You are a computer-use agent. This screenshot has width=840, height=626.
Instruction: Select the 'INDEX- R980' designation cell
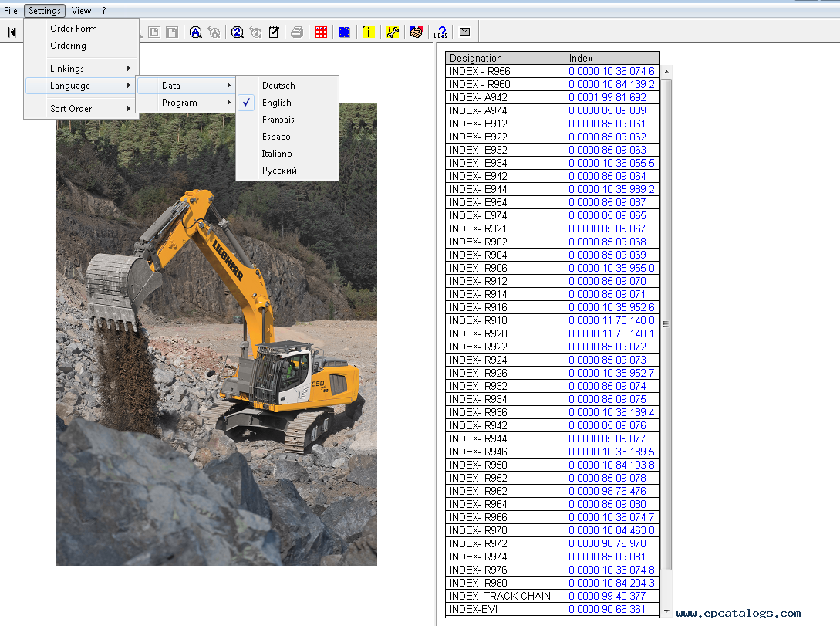(x=505, y=583)
